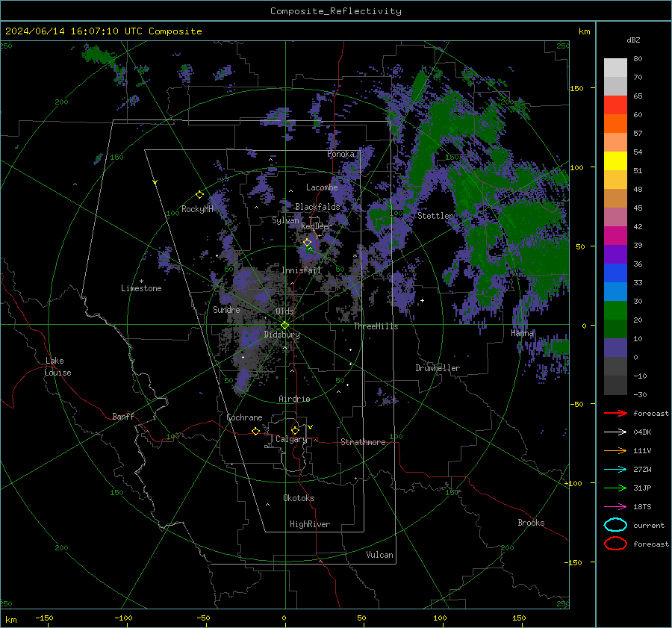This screenshot has height=628, width=672.
Task: Click the orange 111V arrow symbol
Action: coord(615,450)
